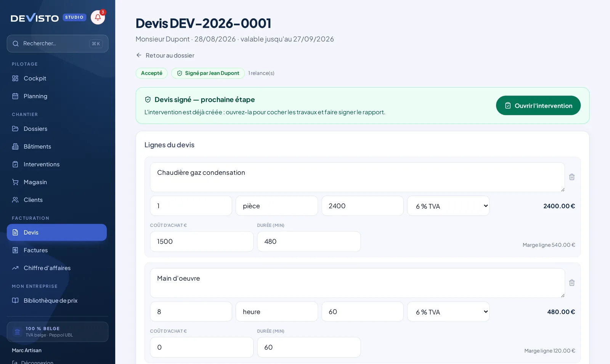The image size is (610, 364).
Task: Click the Bâtiments building icon
Action: (x=15, y=147)
